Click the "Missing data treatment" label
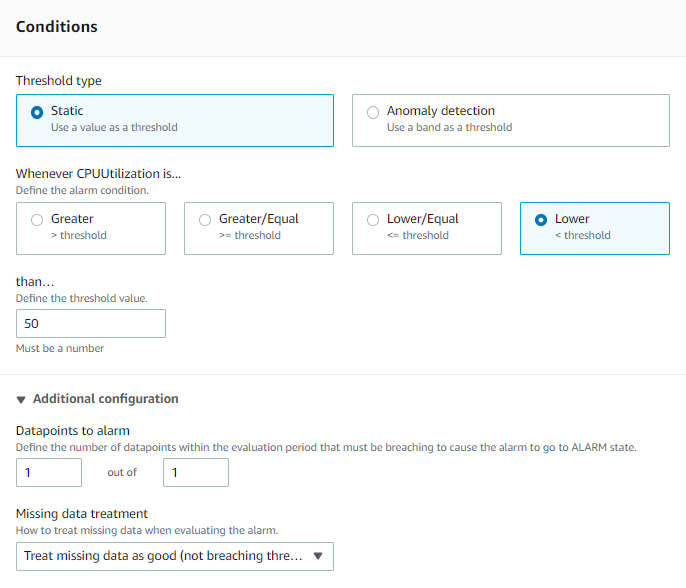Image resolution: width=686 pixels, height=588 pixels. tap(82, 514)
